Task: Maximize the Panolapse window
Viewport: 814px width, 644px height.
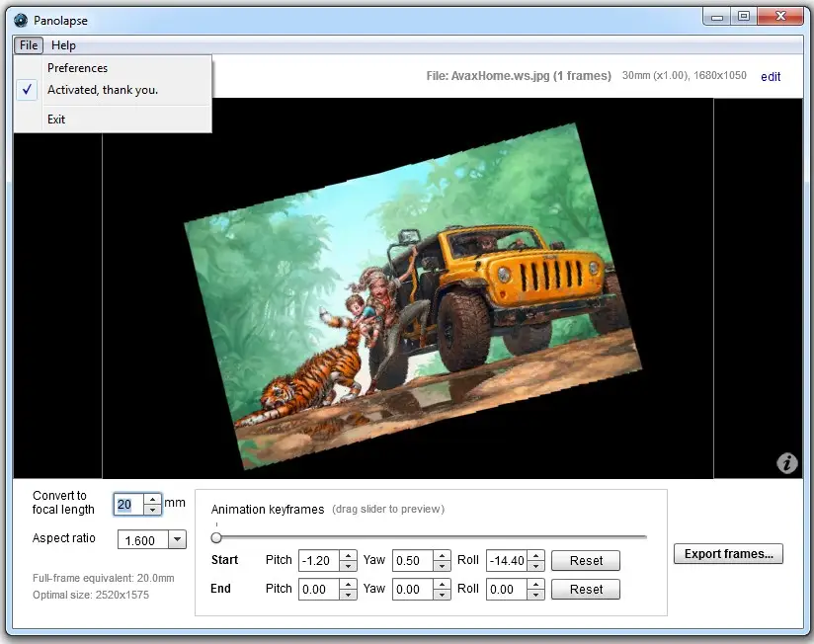Action: [744, 17]
